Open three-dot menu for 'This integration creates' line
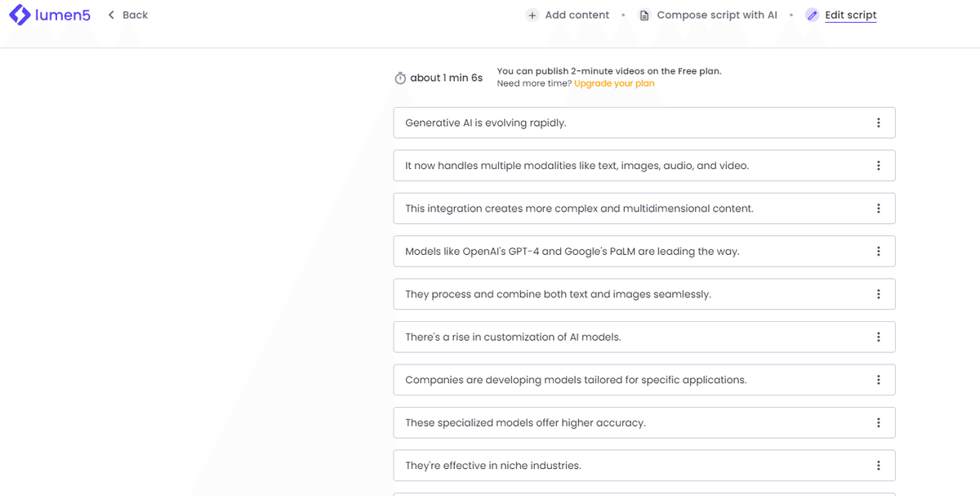Viewport: 980px width, 496px height. 879,208
